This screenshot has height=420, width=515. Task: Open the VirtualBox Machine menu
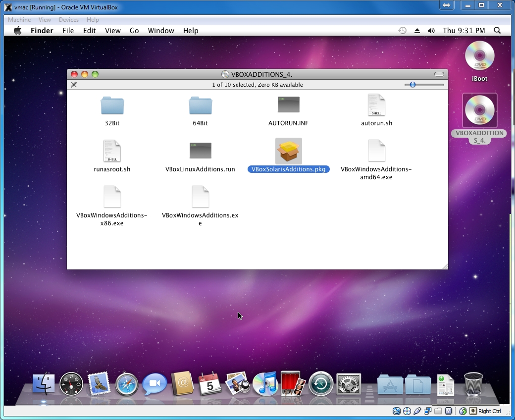pyautogui.click(x=19, y=20)
